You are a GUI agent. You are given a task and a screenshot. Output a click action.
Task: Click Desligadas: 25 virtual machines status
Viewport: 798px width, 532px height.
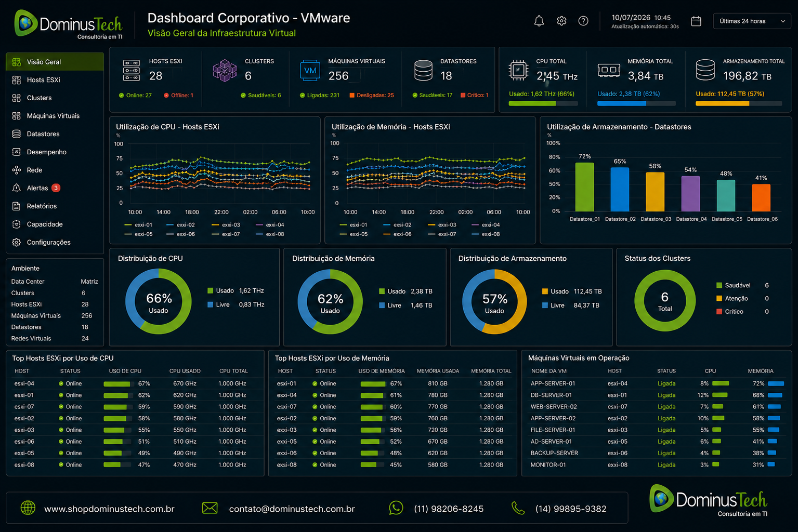click(372, 96)
